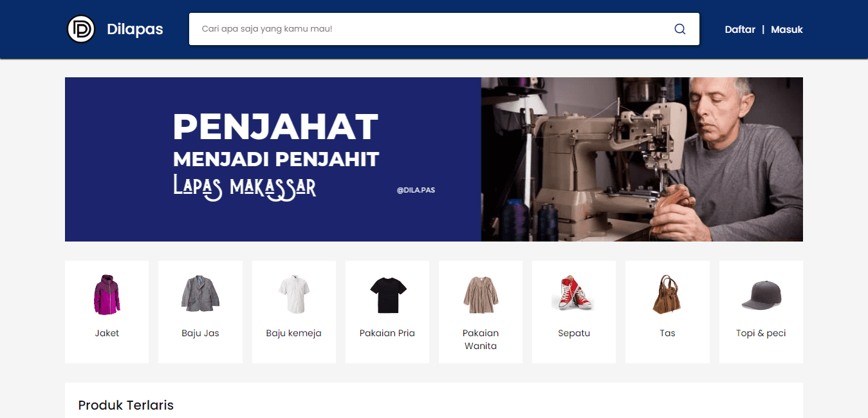Click the Dilapas brand name text
This screenshot has width=868, height=418.
pyautogui.click(x=135, y=30)
